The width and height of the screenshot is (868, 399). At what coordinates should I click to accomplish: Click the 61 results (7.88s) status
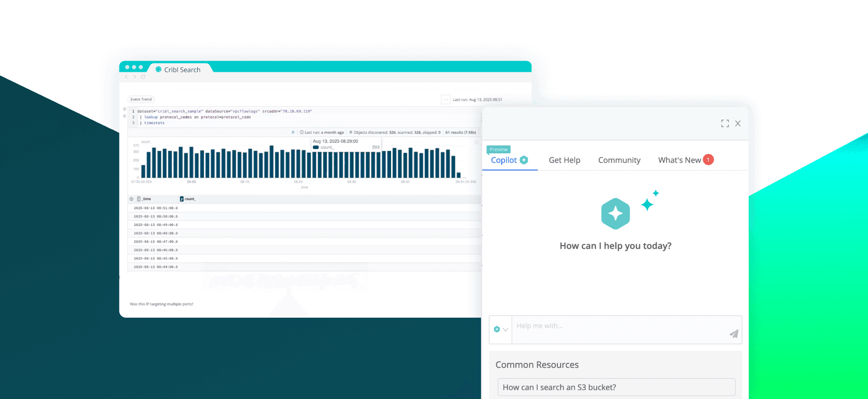461,132
